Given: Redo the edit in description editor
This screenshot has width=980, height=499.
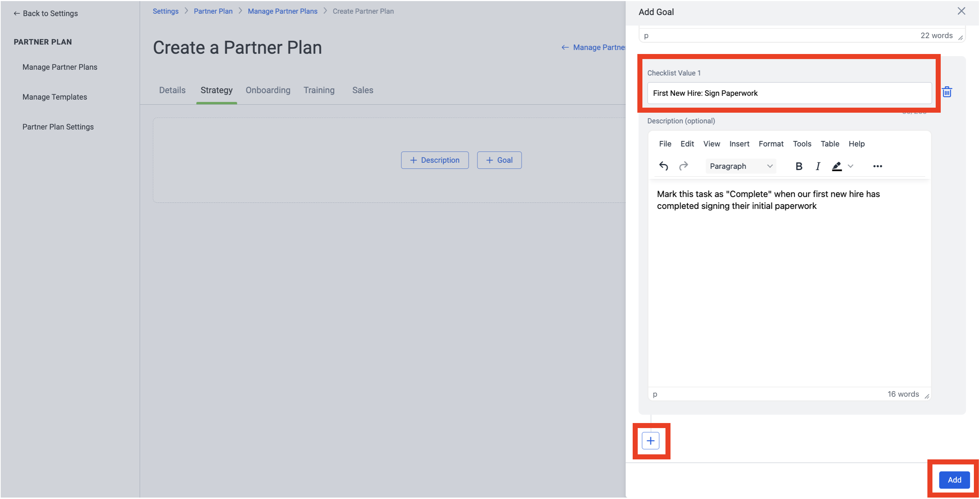Looking at the screenshot, I should point(683,166).
